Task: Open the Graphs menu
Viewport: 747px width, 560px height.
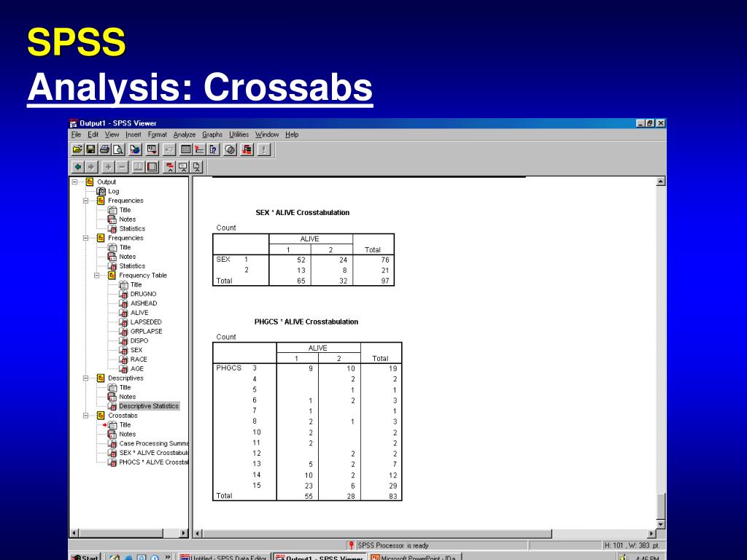Action: [212, 135]
